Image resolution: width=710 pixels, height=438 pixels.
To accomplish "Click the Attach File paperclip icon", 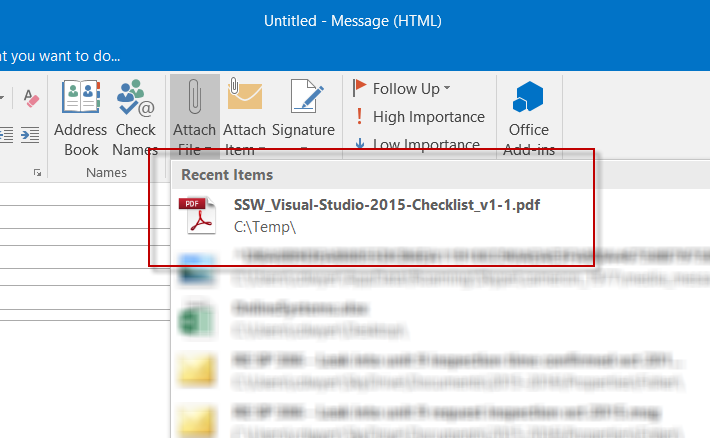I will click(194, 98).
